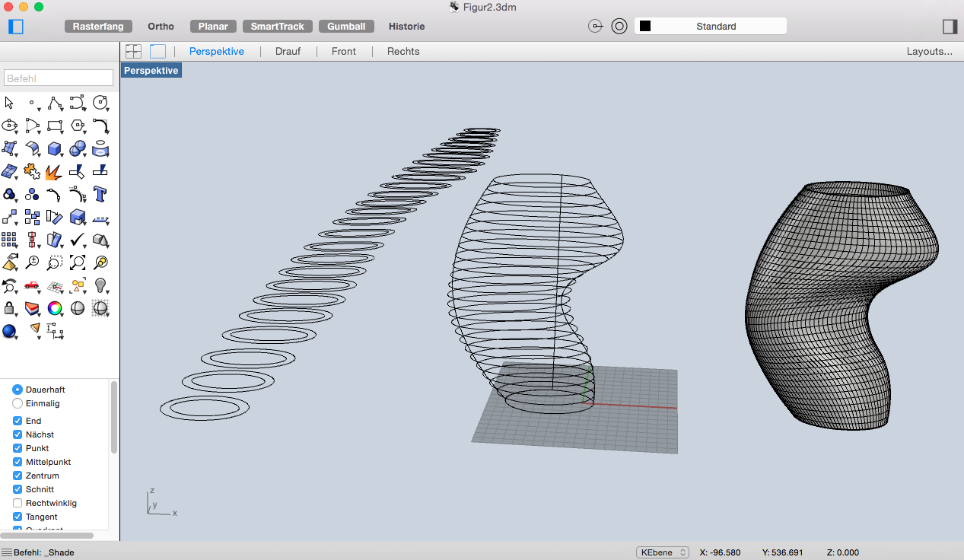Select the Einmalig radio option
This screenshot has height=560, width=964.
[17, 403]
